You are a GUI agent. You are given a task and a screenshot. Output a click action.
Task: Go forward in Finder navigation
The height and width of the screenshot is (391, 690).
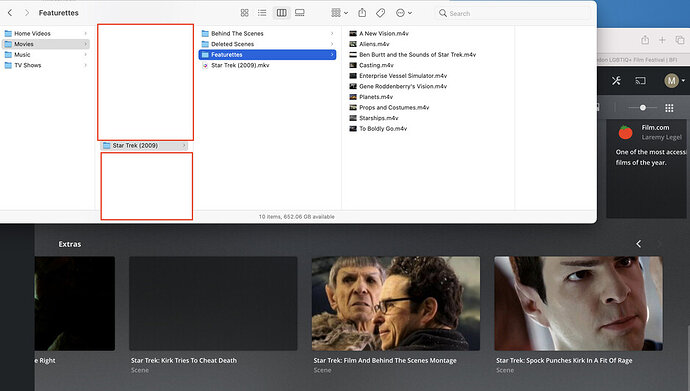(x=27, y=13)
